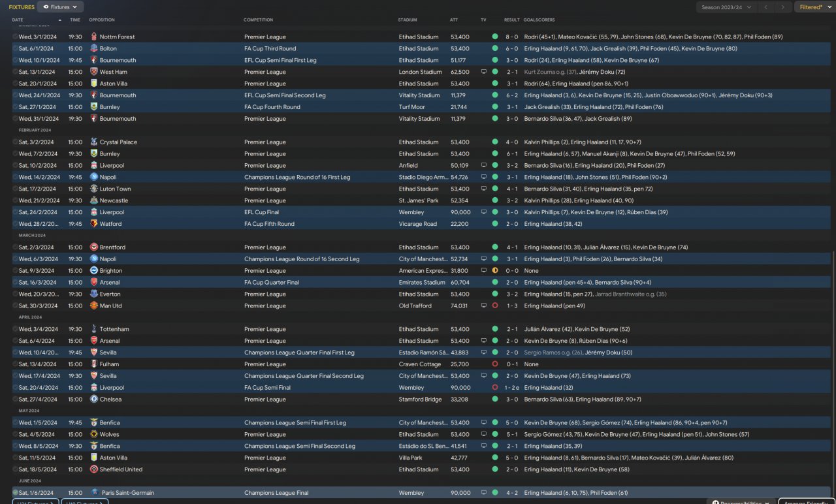This screenshot has height=504, width=836.
Task: Click the Kurt Zouma o.g. goalscorer text
Action: [x=550, y=72]
